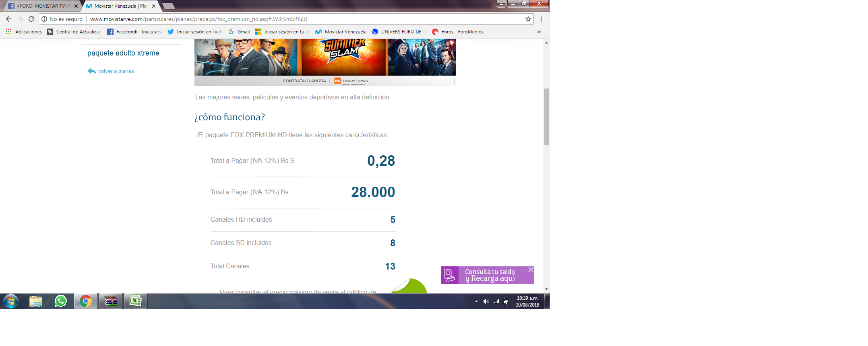Reload the current page

tap(31, 19)
